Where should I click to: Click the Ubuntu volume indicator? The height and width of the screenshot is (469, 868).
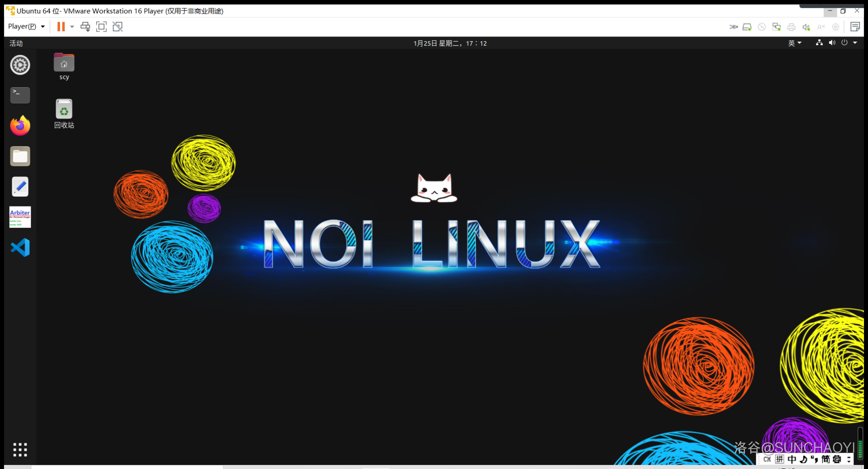click(832, 43)
